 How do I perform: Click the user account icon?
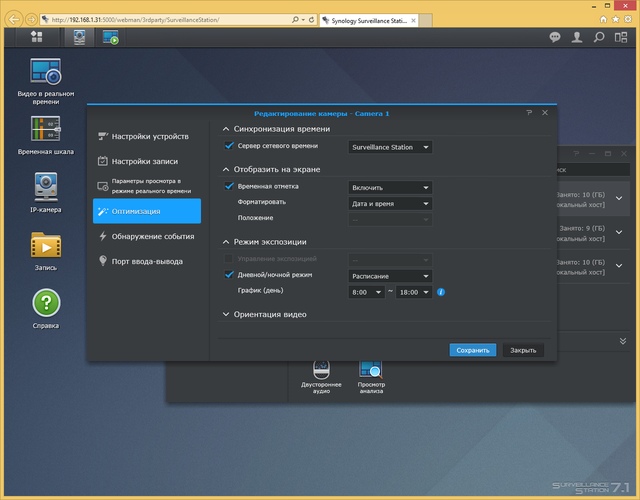[577, 37]
